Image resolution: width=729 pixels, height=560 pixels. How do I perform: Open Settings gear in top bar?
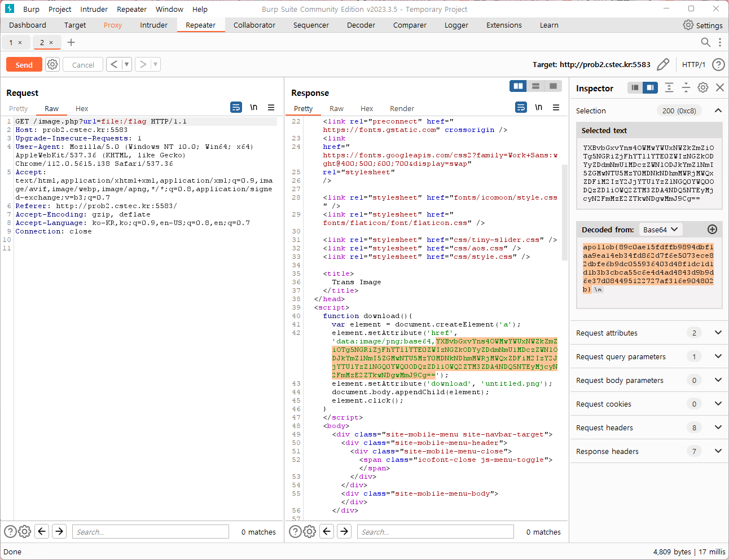point(688,25)
